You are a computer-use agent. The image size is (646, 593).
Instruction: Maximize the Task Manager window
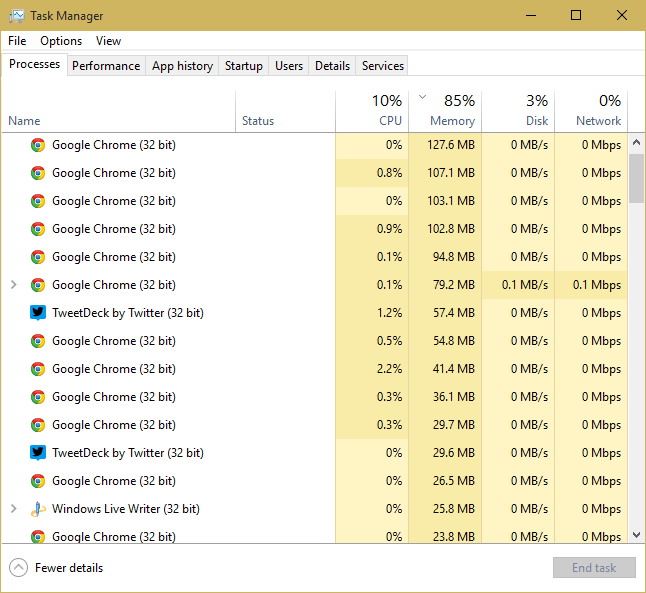[x=576, y=15]
